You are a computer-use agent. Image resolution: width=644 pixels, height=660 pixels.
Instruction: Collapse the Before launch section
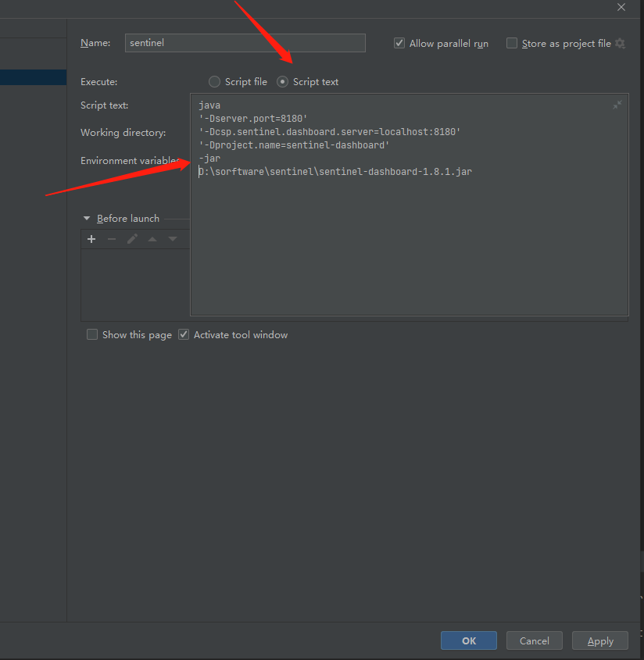click(87, 218)
